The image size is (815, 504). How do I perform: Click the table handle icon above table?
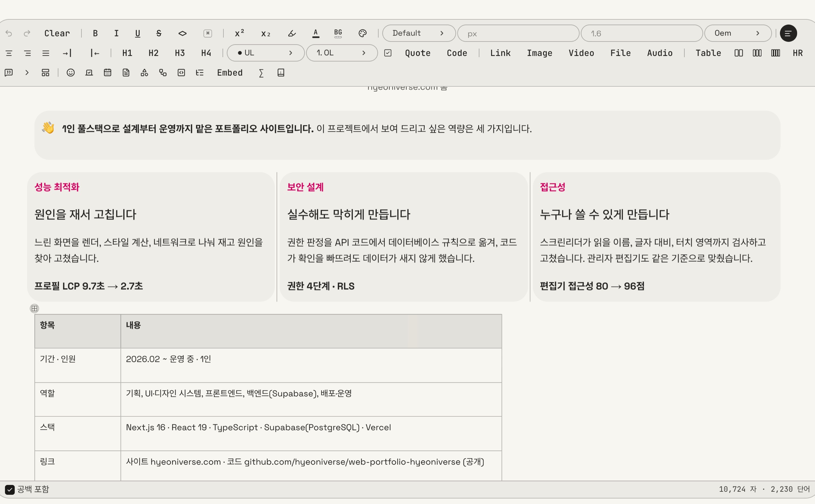coord(34,308)
